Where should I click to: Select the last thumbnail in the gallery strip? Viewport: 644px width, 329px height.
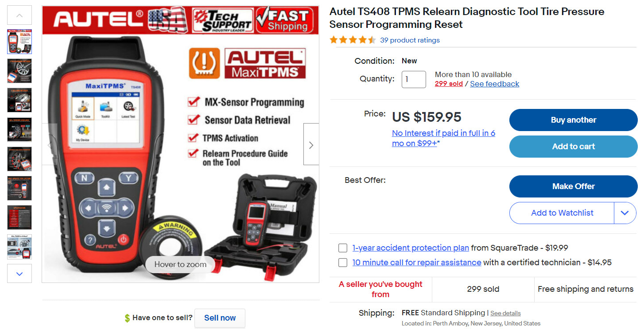click(x=19, y=247)
